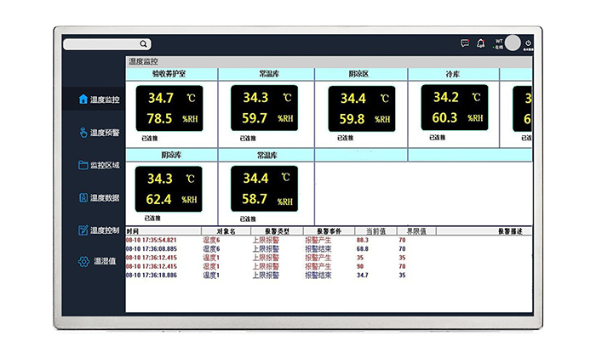Image resolution: width=596 pixels, height=364 pixels.
Task: Click sensor display reading 34.4 and 59.8
Action: coord(362,109)
